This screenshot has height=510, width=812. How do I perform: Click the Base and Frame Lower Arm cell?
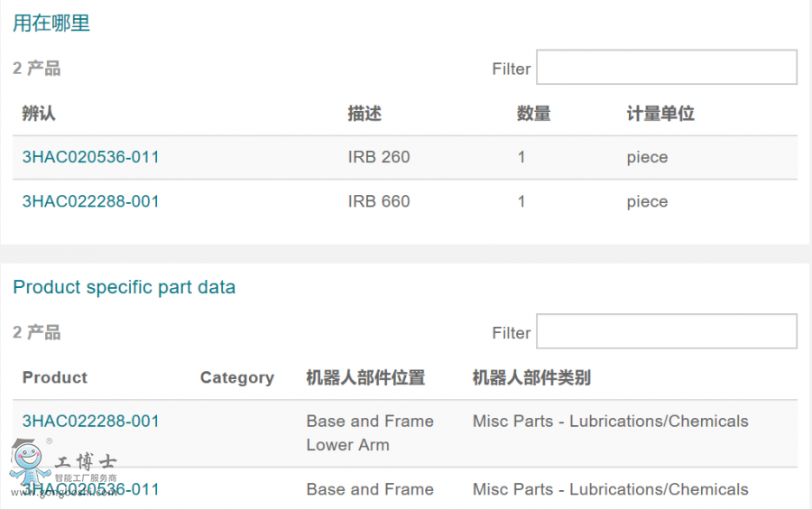click(370, 432)
